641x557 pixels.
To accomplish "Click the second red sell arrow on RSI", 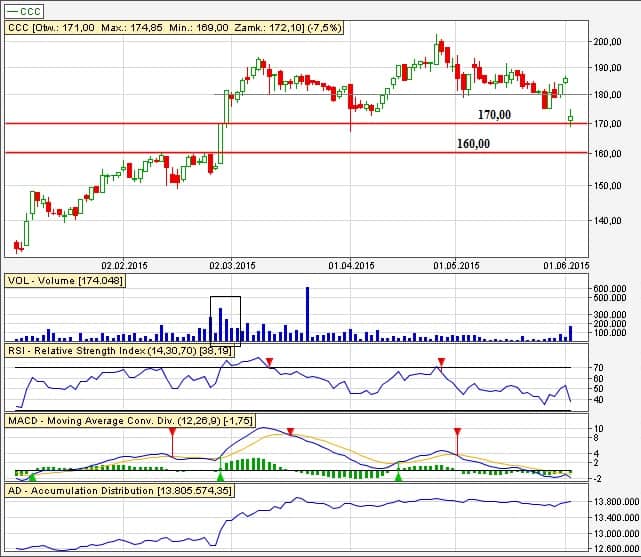I will tap(440, 361).
